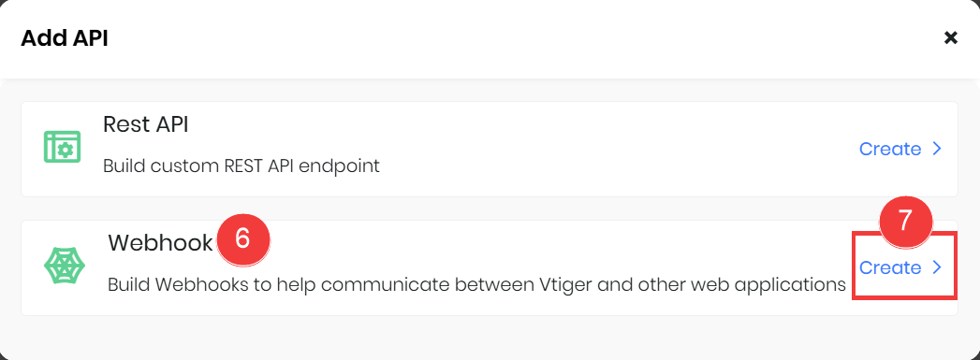Click the word 'Vtiger' in Webhook description
The width and height of the screenshot is (980, 360).
(x=568, y=284)
